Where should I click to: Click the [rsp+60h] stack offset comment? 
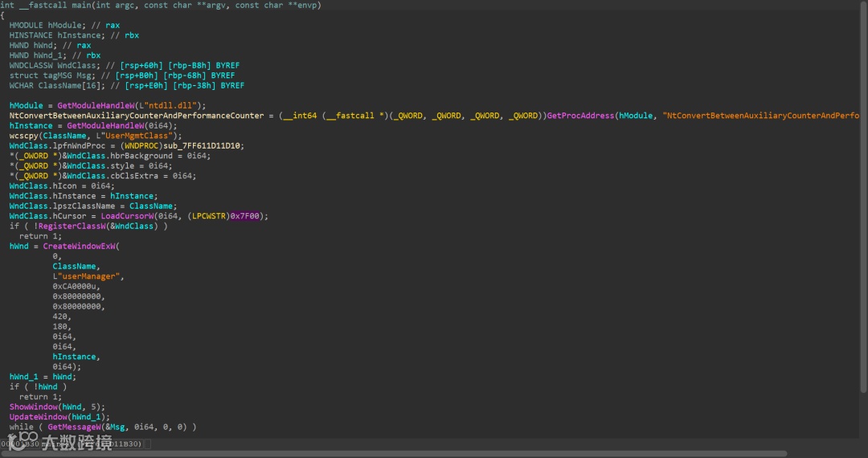point(141,65)
